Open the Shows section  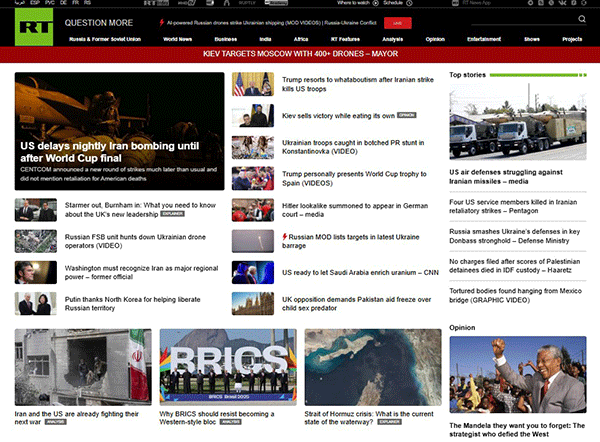(532, 39)
